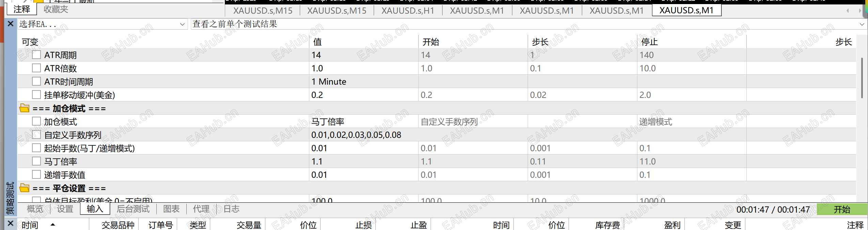Tick the 挂单移动缓冲(美金) checkbox
Screen dimensions: 868x230
coord(36,95)
